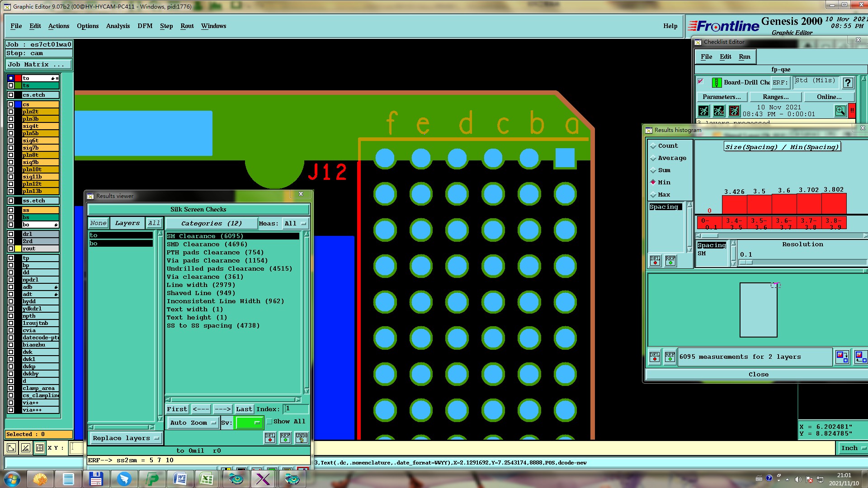Click DEL icon next to measurements text
Image resolution: width=868 pixels, height=488 pixels.
pos(654,357)
